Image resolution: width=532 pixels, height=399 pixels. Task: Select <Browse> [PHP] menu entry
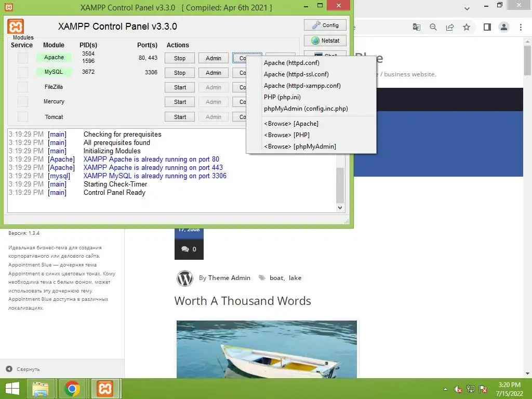[x=311, y=135]
